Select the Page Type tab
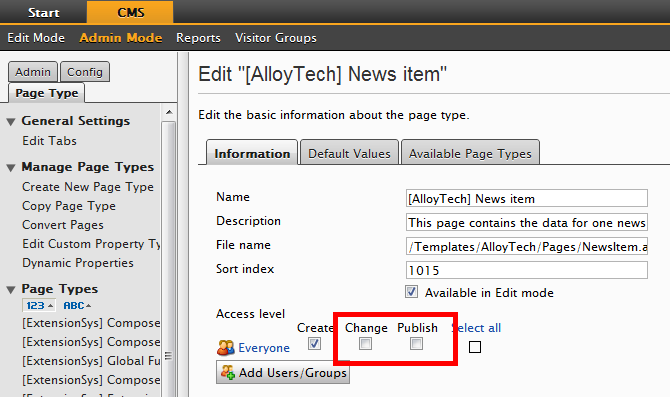670x397 pixels. 47,93
